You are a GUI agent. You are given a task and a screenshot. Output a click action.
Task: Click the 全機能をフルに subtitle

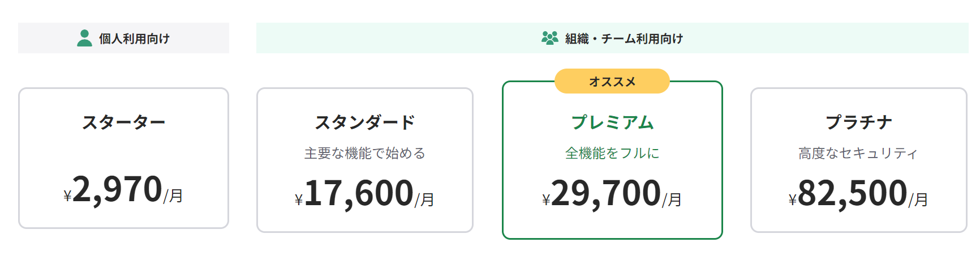612,154
